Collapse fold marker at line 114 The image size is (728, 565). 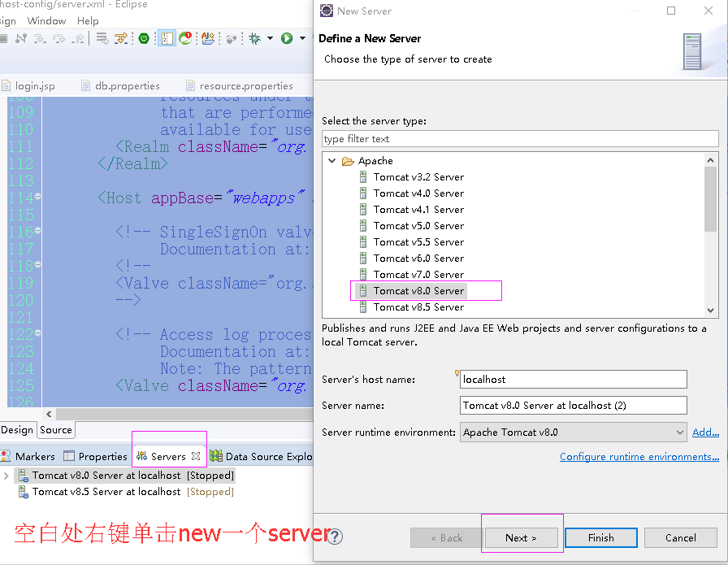click(37, 196)
